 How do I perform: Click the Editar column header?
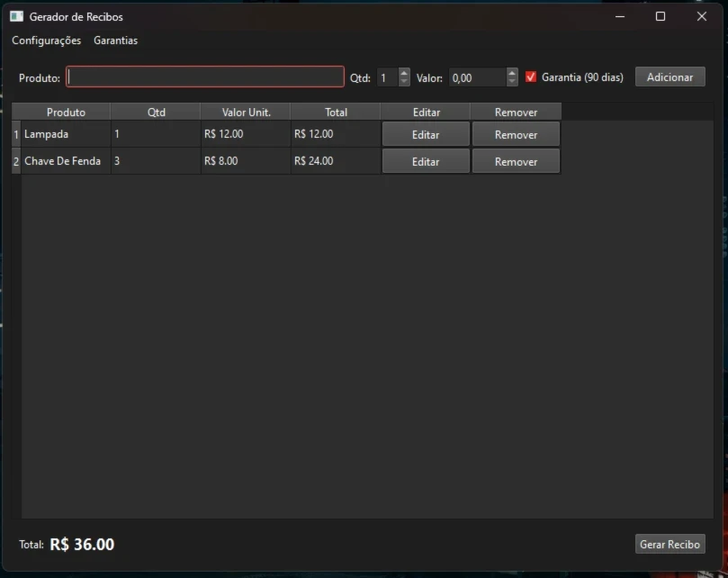(427, 112)
